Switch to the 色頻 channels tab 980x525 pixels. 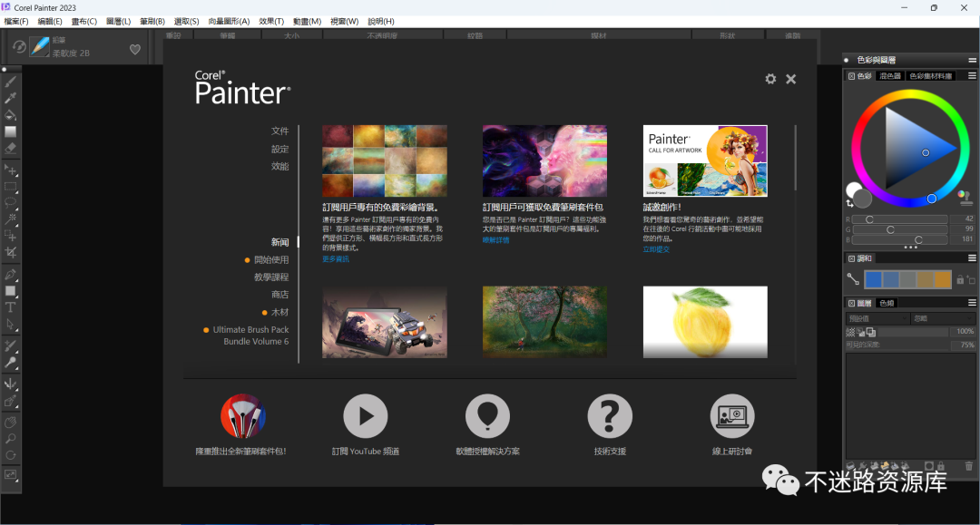click(887, 303)
